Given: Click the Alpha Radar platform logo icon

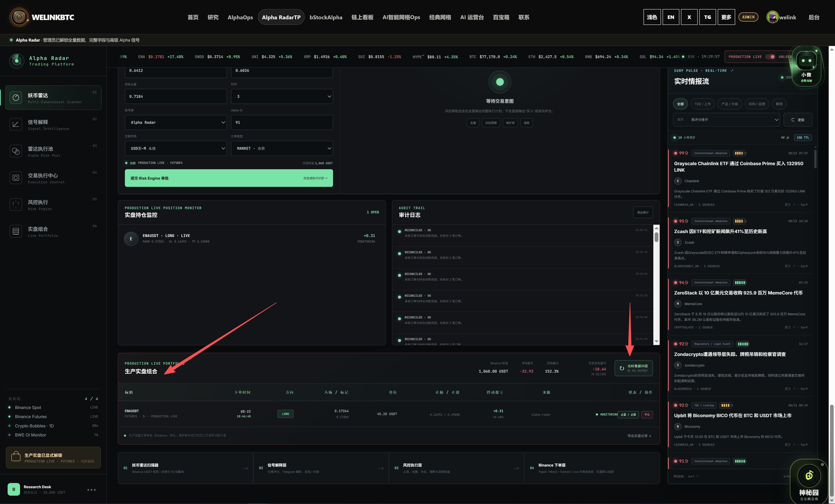Looking at the screenshot, I should 17,61.
